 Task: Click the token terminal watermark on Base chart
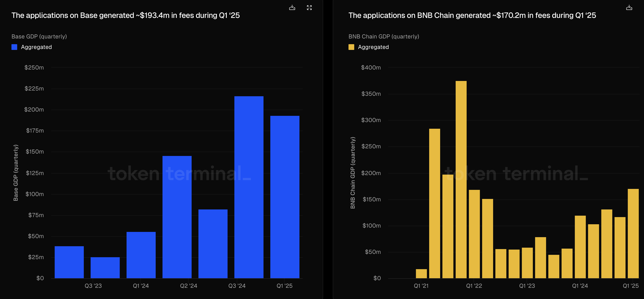179,173
